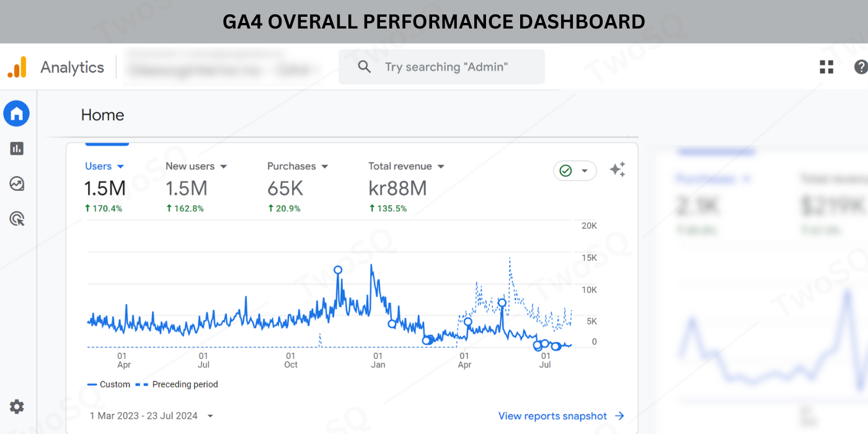Open Advertising icon in left sidebar
868x434 pixels.
point(17,219)
